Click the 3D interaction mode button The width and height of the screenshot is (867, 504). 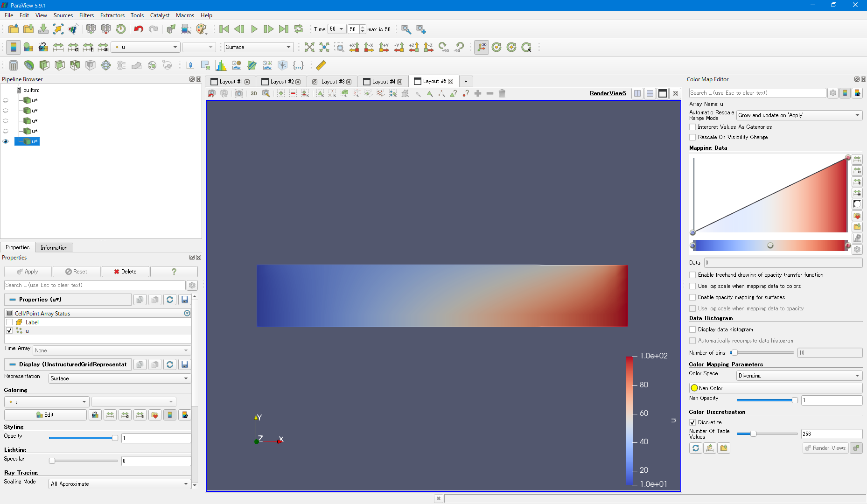(254, 93)
